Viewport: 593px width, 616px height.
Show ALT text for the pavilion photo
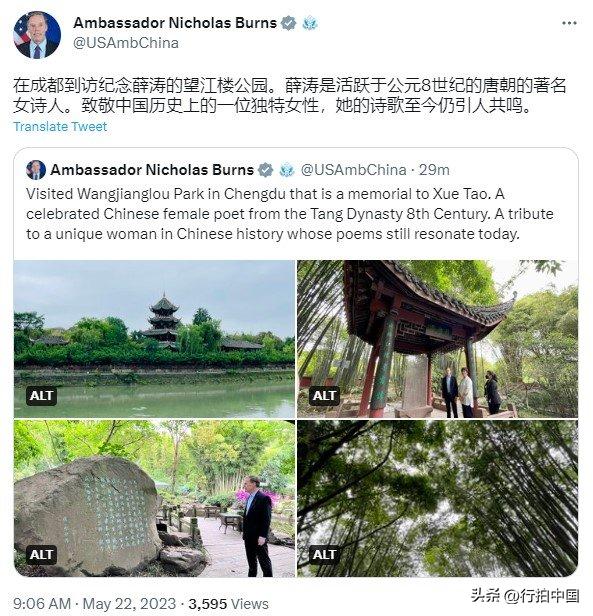[x=324, y=395]
